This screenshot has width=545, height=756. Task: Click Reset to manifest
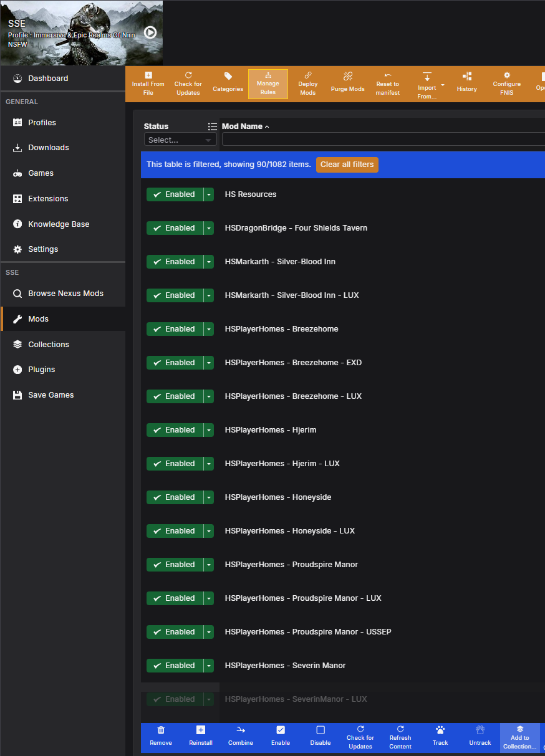tap(387, 84)
